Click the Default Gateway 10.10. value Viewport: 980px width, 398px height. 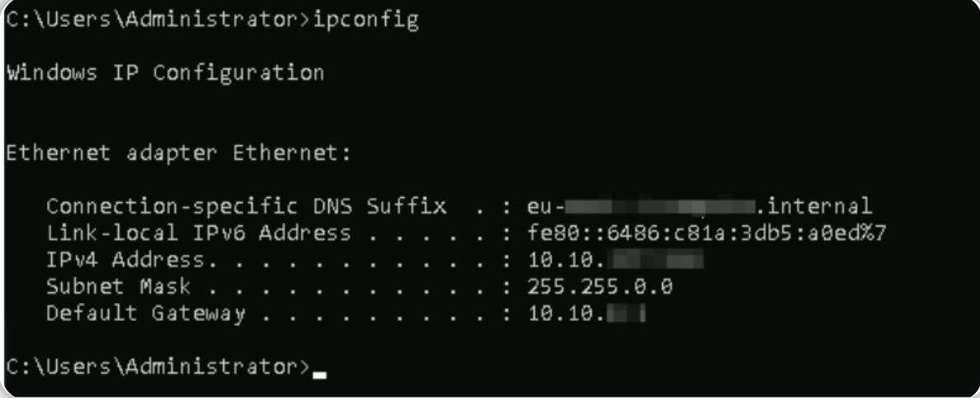tap(587, 314)
